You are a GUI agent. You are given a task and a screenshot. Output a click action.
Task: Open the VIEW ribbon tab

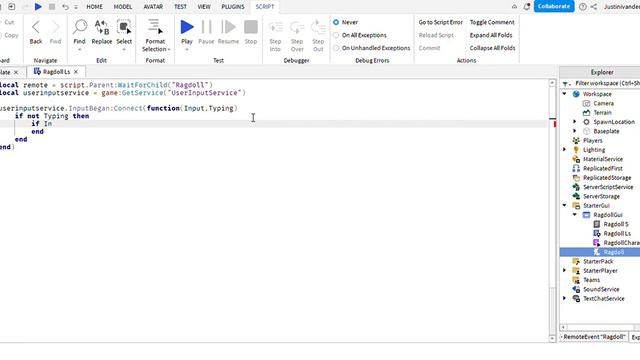coord(204,7)
